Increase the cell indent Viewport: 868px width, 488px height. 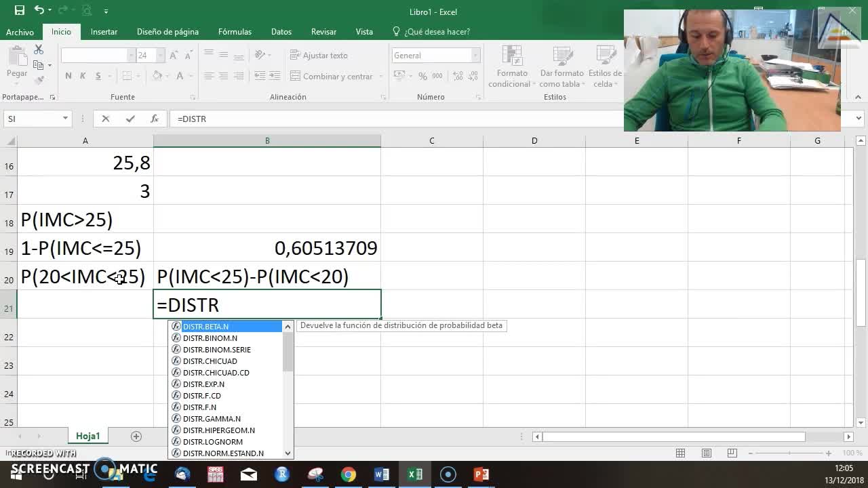pyautogui.click(x=274, y=76)
